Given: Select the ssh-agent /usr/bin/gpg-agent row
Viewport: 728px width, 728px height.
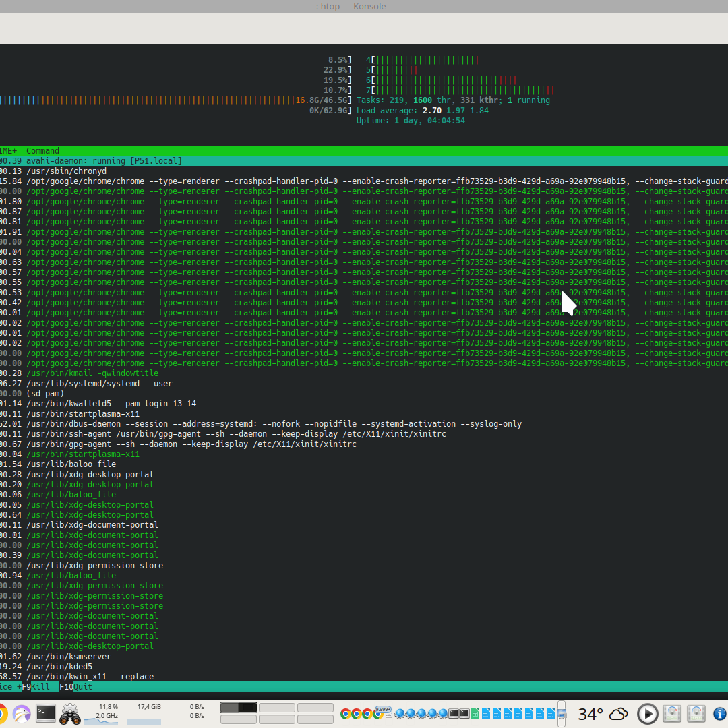Looking at the screenshot, I should click(364, 434).
